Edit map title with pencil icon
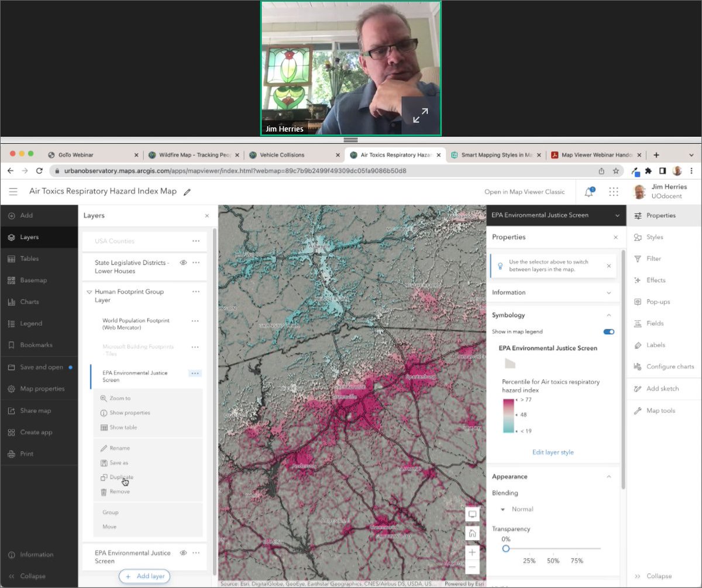The image size is (702, 588). (187, 192)
